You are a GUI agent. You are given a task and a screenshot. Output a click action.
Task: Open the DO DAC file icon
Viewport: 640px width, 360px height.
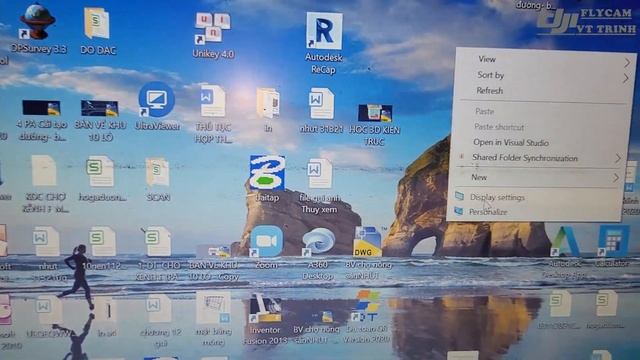pos(97,23)
